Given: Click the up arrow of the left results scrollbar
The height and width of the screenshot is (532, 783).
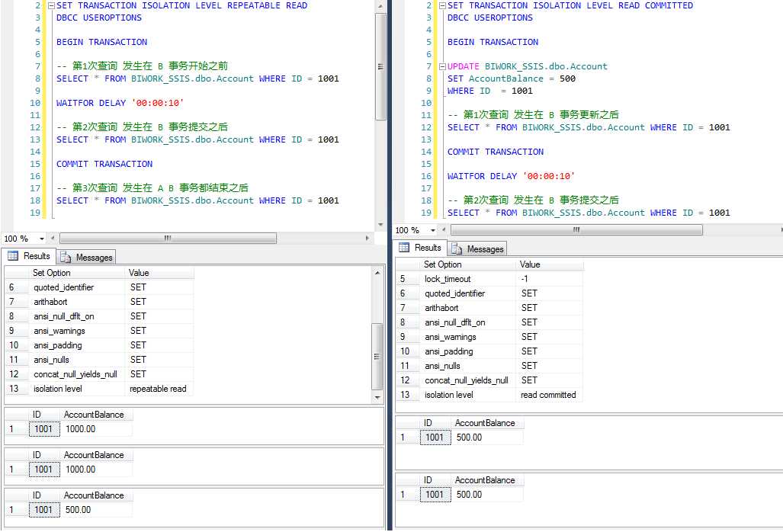Looking at the screenshot, I should (377, 273).
